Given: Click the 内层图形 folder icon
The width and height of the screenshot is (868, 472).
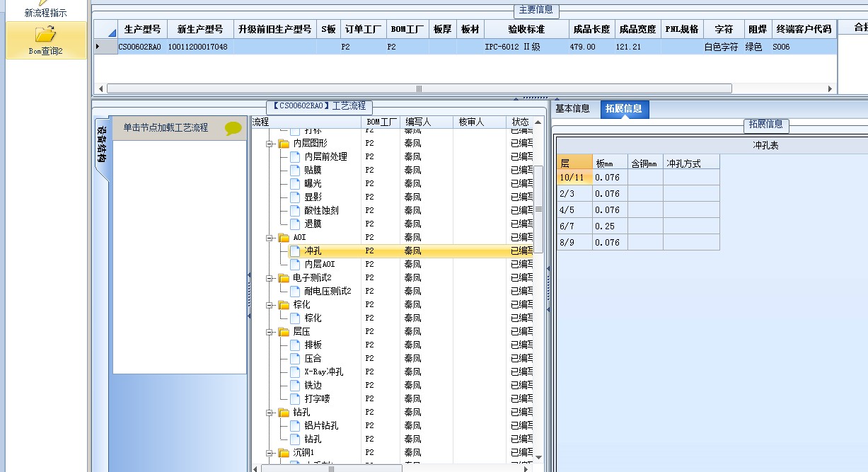Looking at the screenshot, I should click(284, 143).
